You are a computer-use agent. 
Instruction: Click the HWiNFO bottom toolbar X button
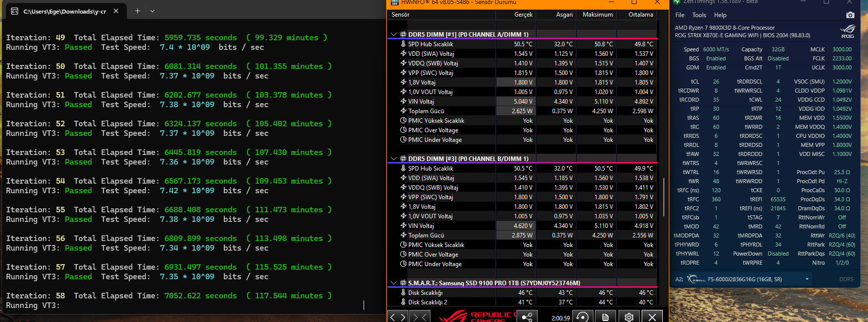[652, 317]
